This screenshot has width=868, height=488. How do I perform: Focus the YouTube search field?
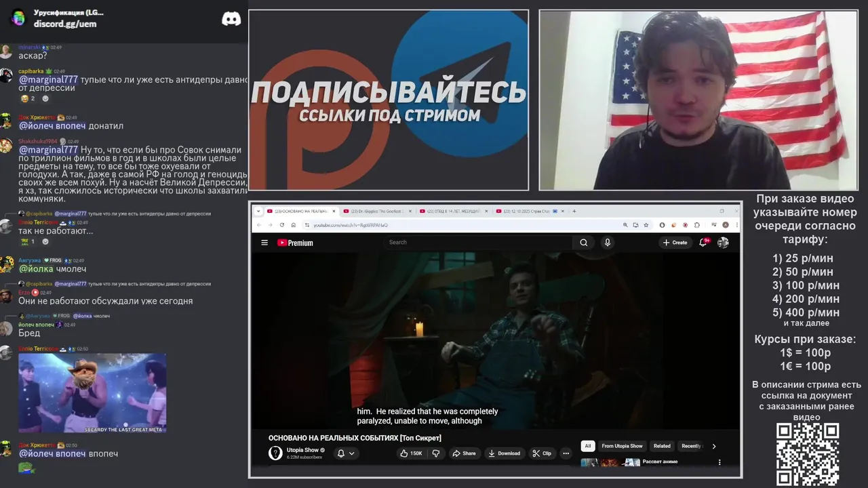tap(478, 242)
